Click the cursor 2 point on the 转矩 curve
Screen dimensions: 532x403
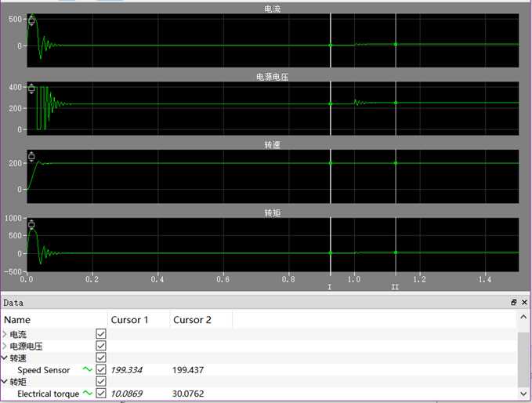coord(396,252)
